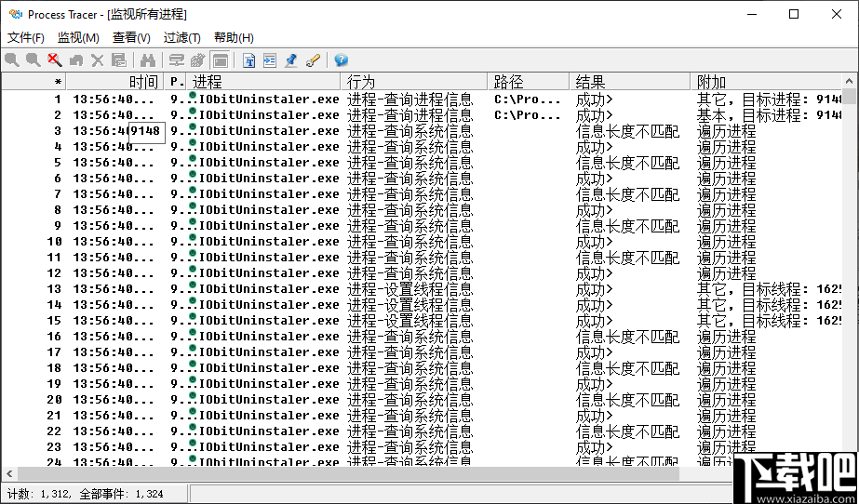
Task: Open the 监视(M) menu
Action: (78, 37)
